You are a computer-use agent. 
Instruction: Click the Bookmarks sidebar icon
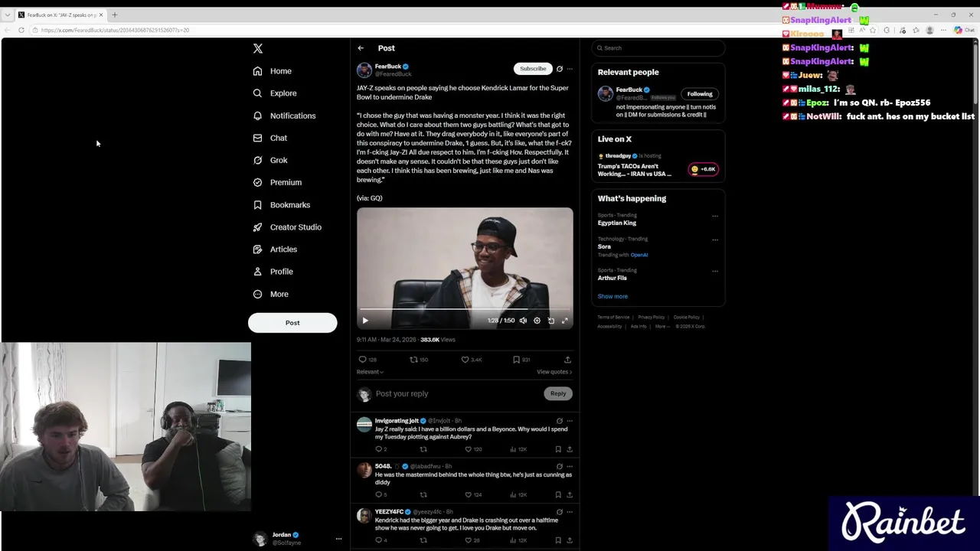(x=257, y=205)
